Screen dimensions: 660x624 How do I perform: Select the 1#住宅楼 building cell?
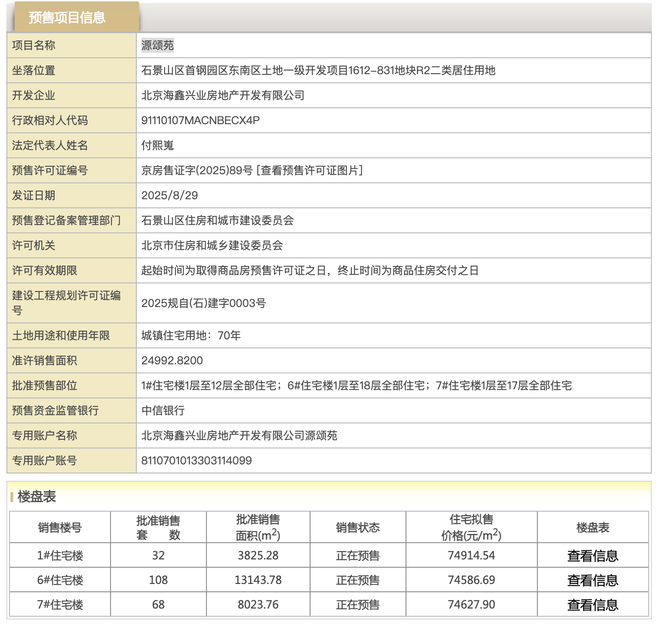point(60,556)
